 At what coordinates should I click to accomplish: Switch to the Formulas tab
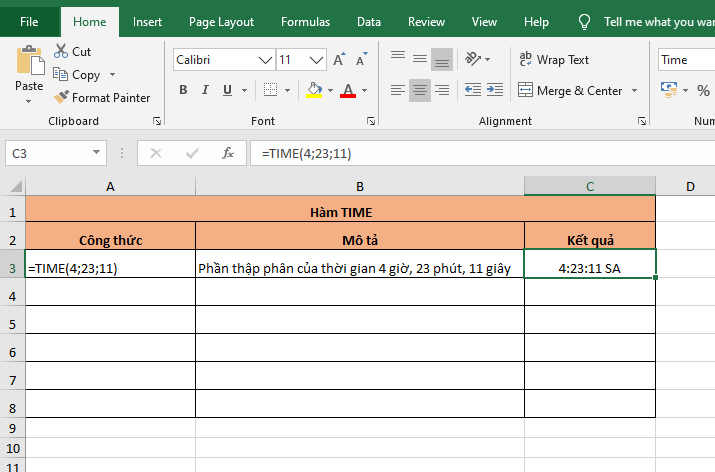(305, 21)
